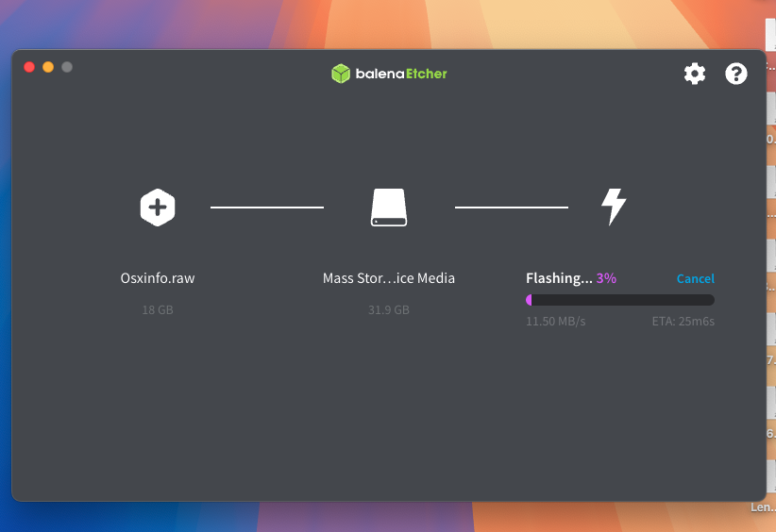Select the Osxinfo.raw image file name
The image size is (776, 532).
(158, 278)
